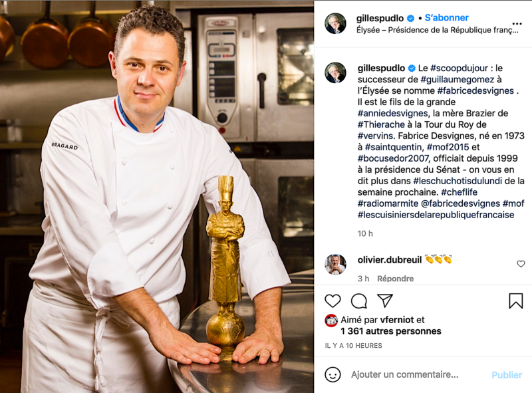This screenshot has height=393, width=532.
Task: Open the Élysée location link
Action: click(x=438, y=30)
